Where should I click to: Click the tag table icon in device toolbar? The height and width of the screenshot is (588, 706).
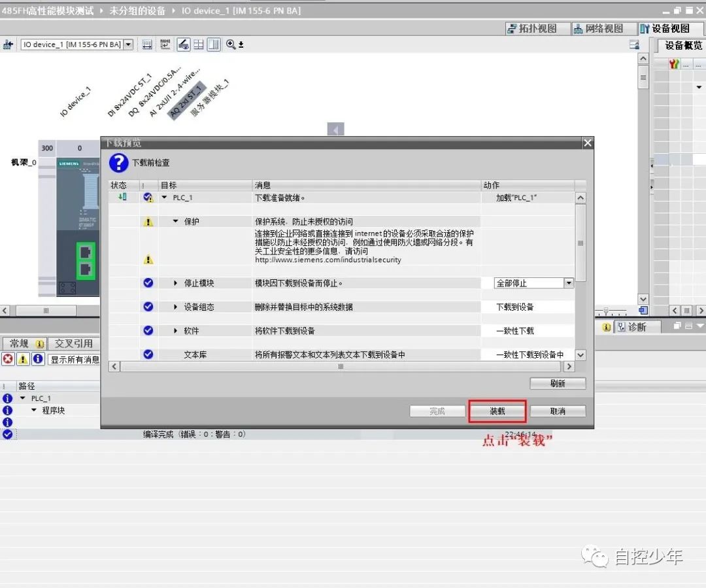click(x=165, y=44)
